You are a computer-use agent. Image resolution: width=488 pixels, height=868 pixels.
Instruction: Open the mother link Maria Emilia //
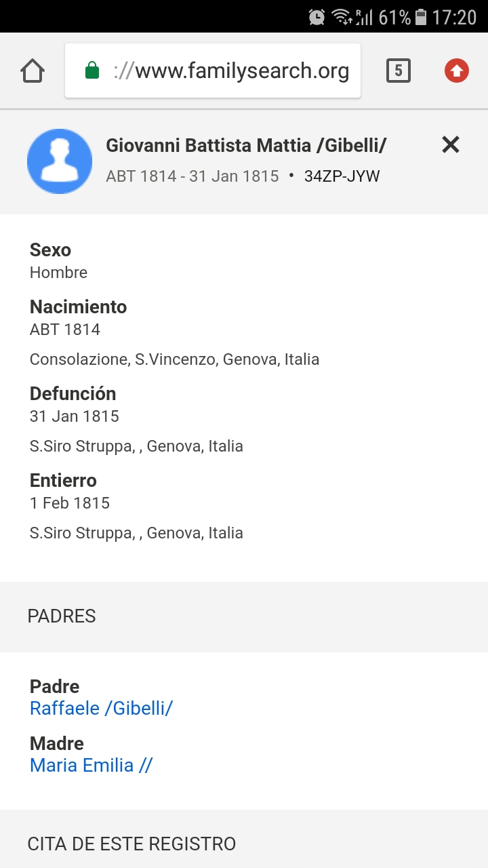tap(91, 765)
